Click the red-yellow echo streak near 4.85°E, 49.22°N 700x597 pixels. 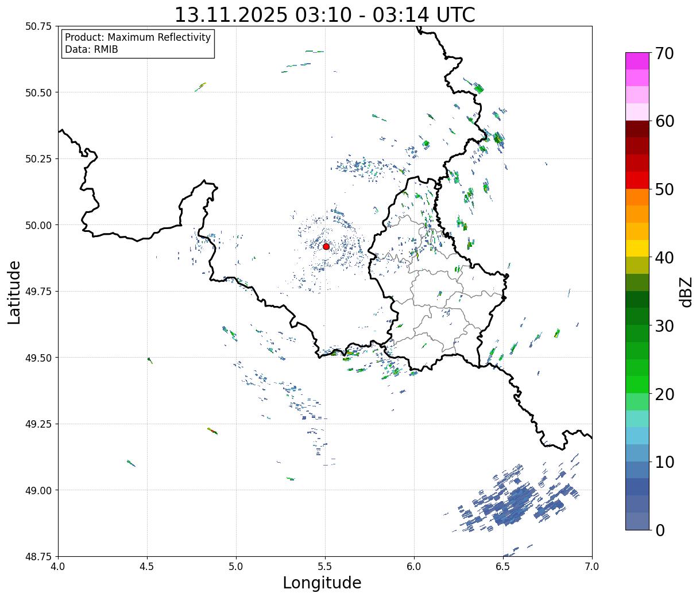click(212, 431)
